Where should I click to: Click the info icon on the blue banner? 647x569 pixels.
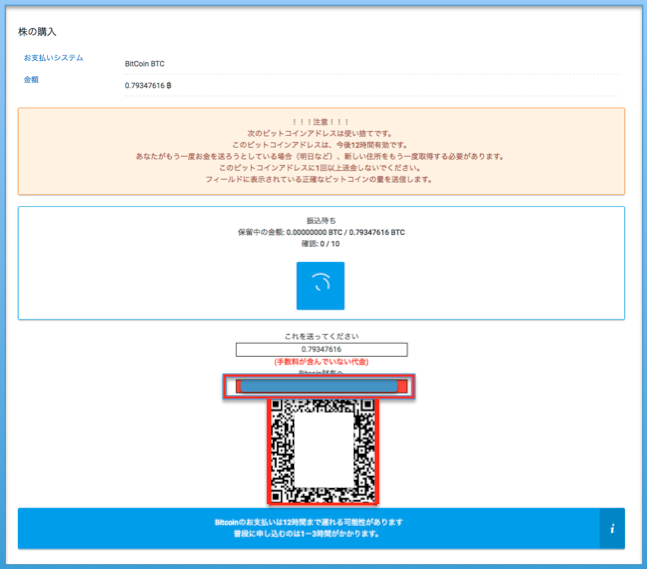[x=612, y=528]
